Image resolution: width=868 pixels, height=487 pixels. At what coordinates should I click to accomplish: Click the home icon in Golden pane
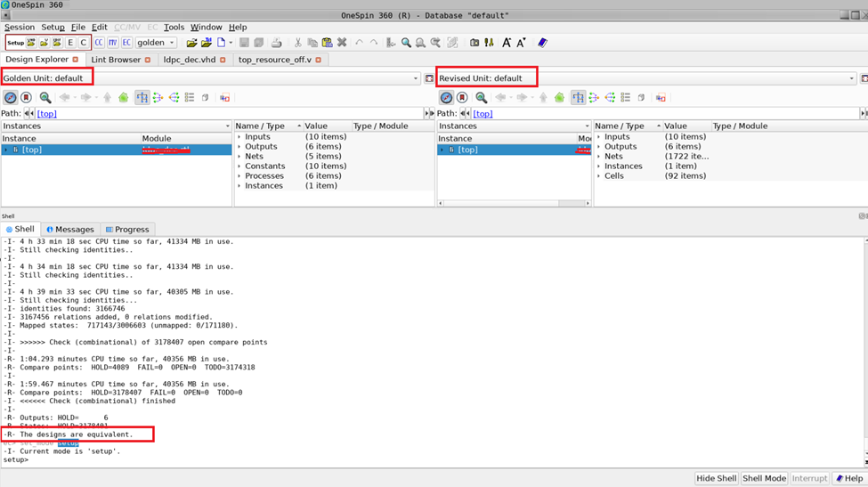point(124,98)
